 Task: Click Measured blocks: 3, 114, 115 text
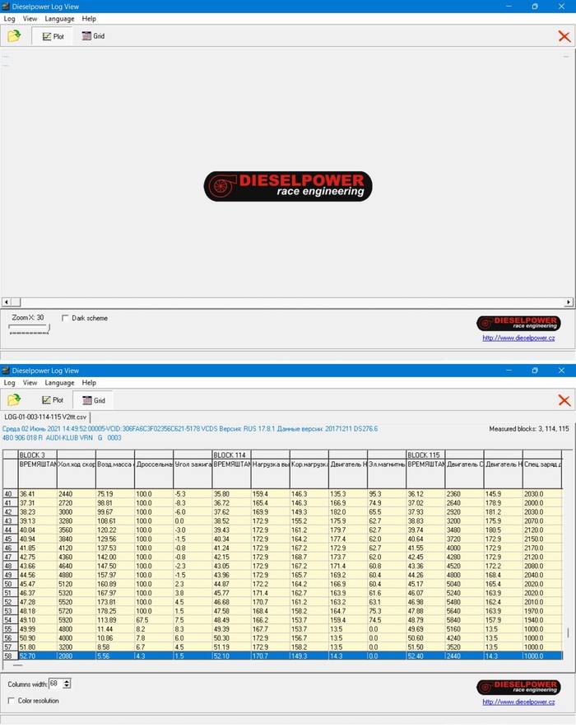click(529, 429)
